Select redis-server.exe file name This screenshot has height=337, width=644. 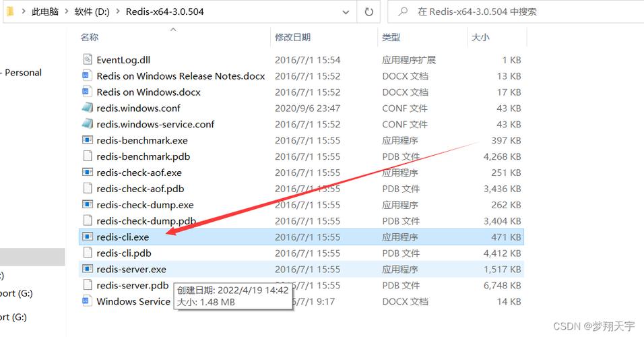coord(131,269)
